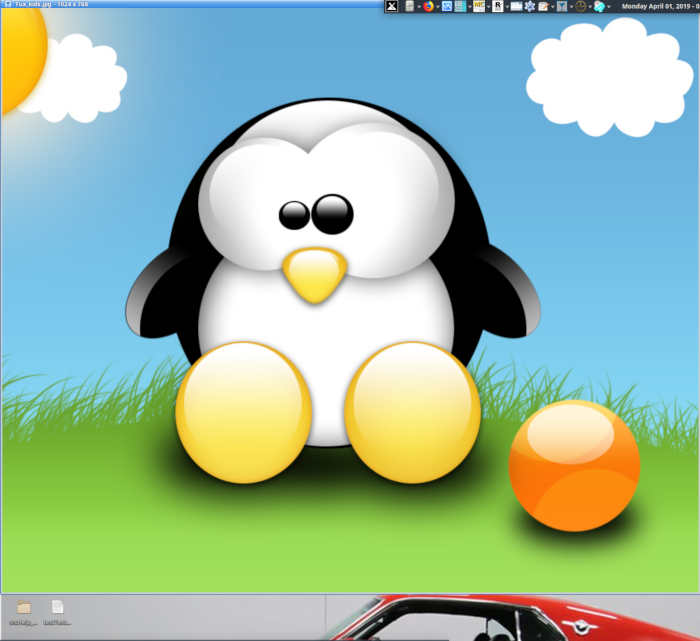Click the orange ball in the image
This screenshot has height=641, width=700.
[573, 465]
